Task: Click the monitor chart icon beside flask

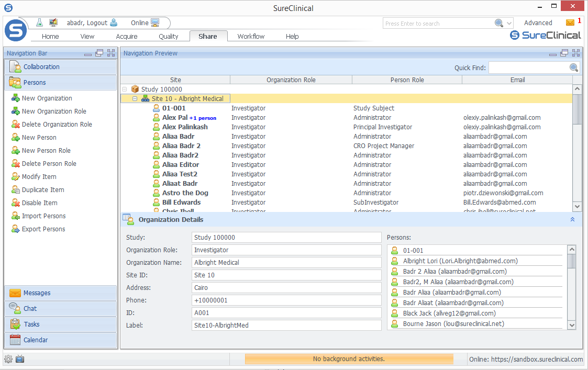Action: (x=53, y=23)
